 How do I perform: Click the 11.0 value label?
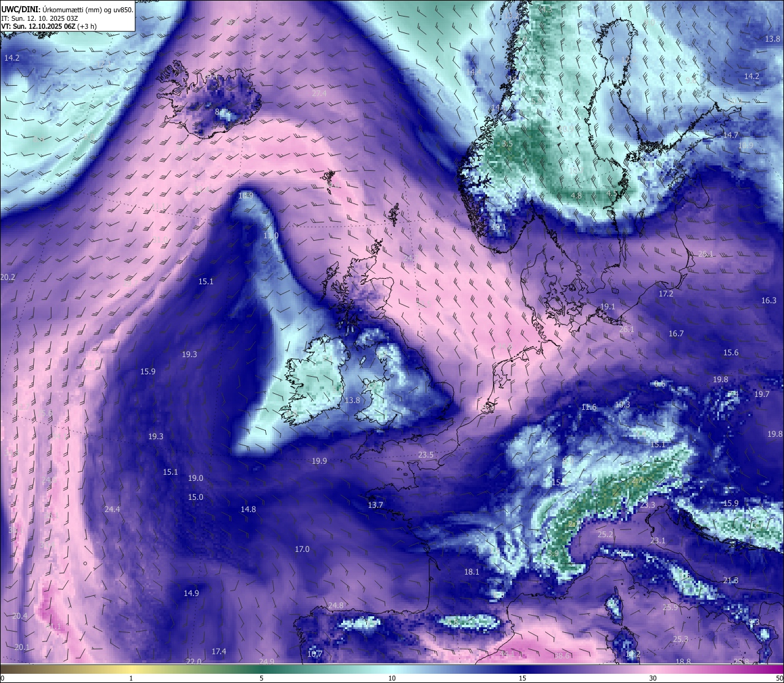[271, 236]
